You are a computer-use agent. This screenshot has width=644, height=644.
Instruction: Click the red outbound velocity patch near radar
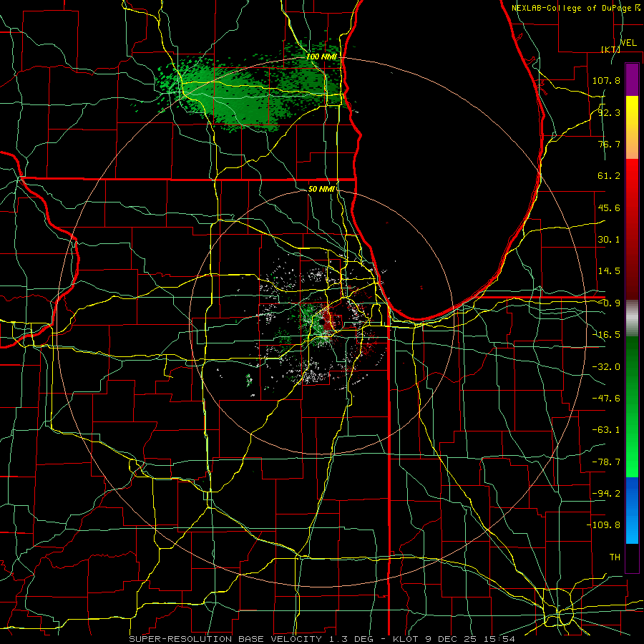click(328, 319)
